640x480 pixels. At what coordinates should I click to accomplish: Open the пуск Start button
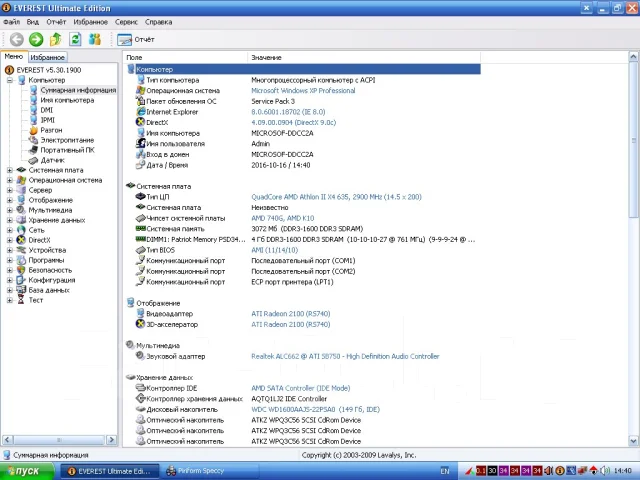point(27,471)
